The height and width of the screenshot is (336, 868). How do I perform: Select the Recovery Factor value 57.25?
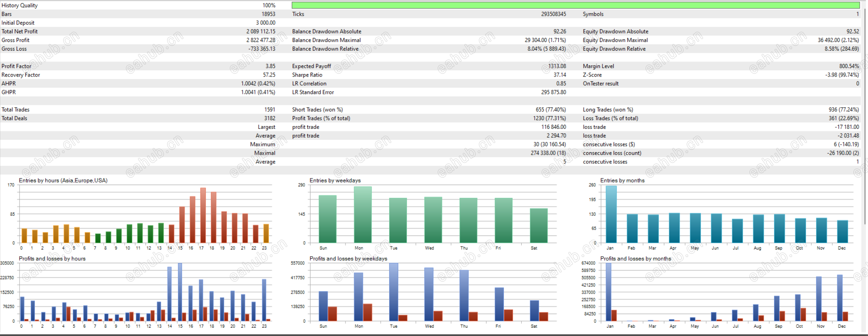coord(269,75)
